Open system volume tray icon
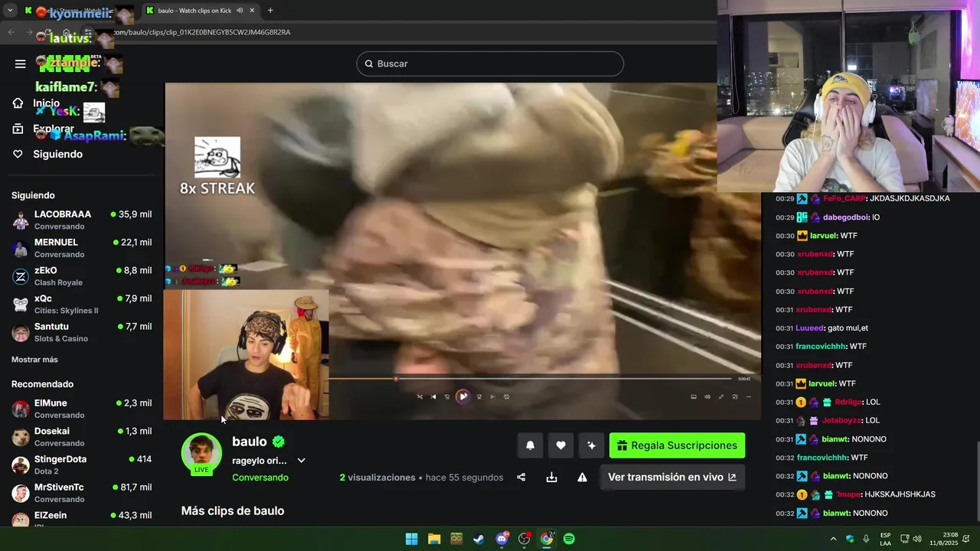980x551 pixels. point(917,539)
